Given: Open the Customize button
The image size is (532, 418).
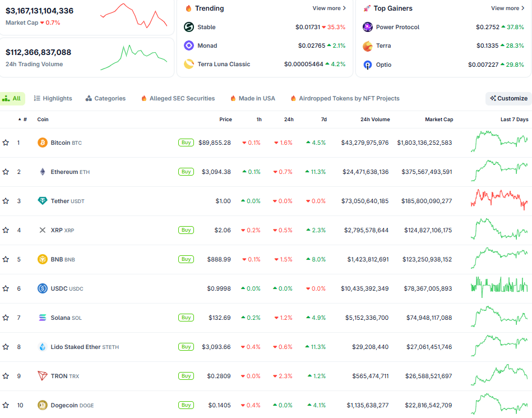Looking at the screenshot, I should [508, 98].
